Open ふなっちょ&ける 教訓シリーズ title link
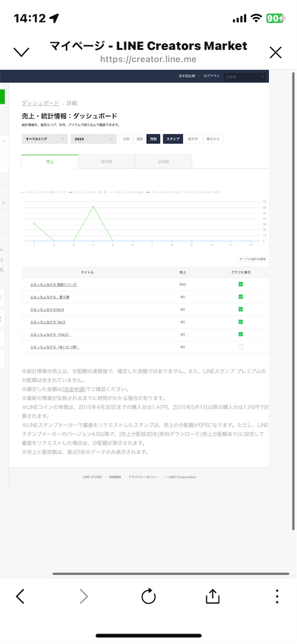This screenshot has height=644, width=297. [x=53, y=284]
